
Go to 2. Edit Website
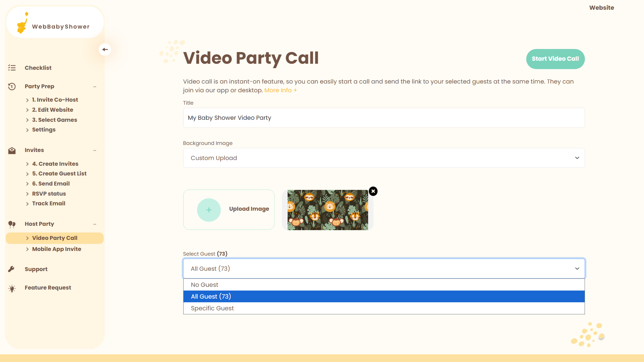coord(53,110)
